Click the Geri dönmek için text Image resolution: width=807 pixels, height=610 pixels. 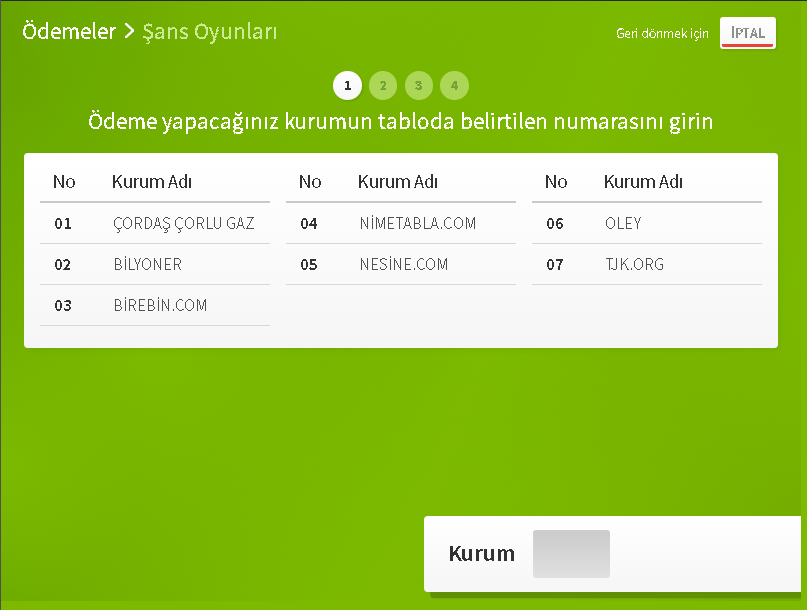click(x=662, y=33)
